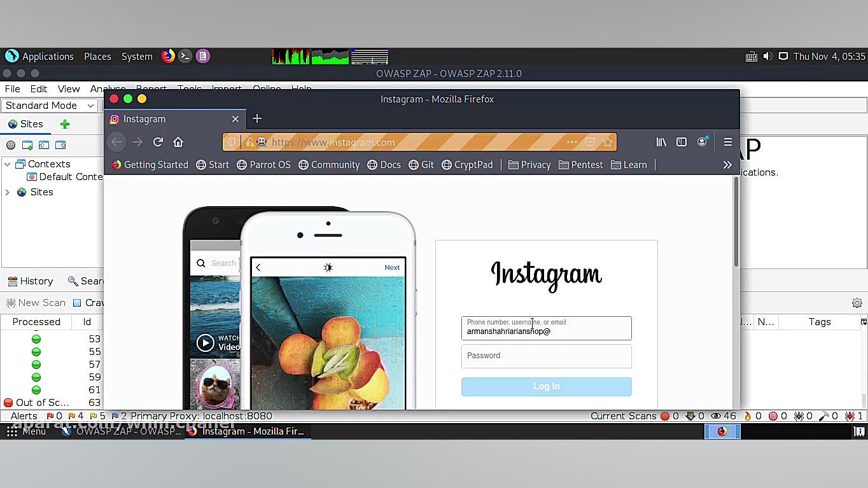Click the Firefox back arrow

tap(116, 142)
